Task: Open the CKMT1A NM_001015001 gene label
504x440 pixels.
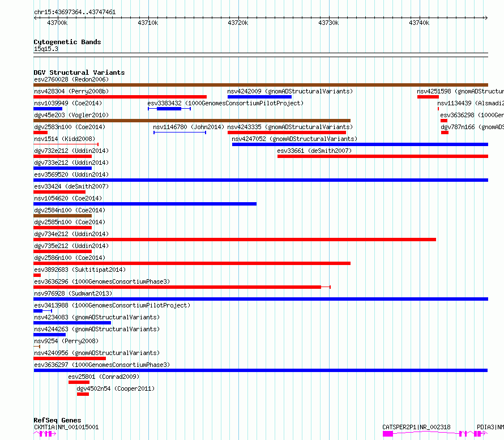Action: click(x=66, y=427)
